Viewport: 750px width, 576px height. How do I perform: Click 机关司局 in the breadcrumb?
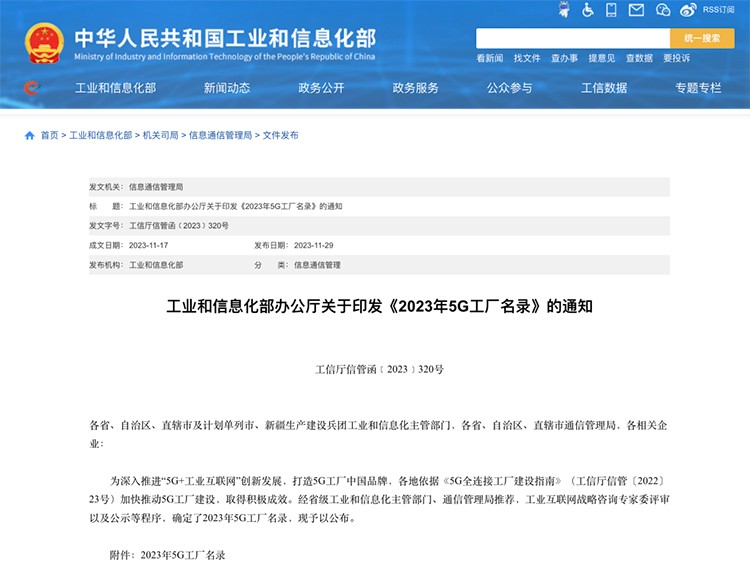click(160, 135)
